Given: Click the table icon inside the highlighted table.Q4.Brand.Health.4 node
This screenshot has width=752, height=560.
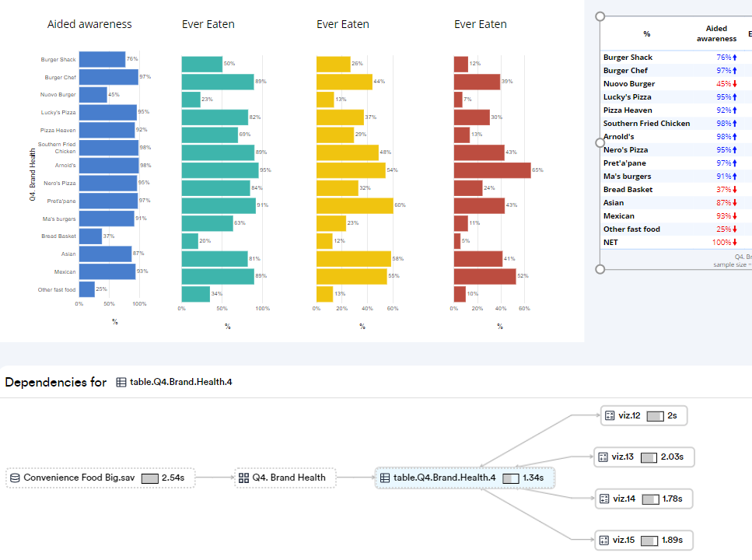Looking at the screenshot, I should tap(385, 478).
